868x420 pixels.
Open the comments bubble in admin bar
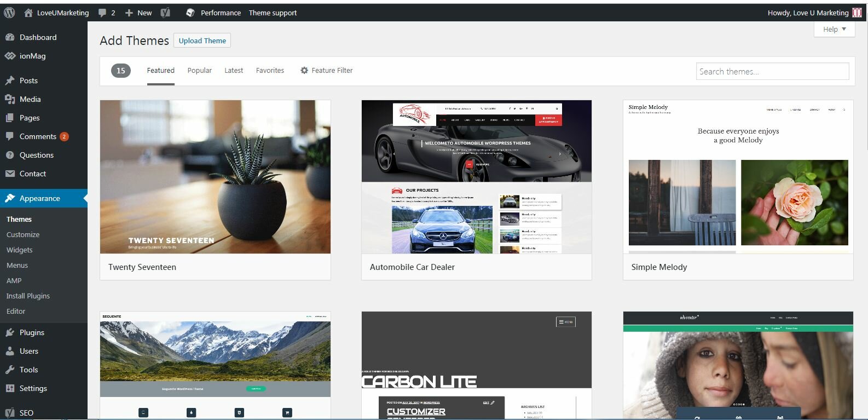[102, 13]
